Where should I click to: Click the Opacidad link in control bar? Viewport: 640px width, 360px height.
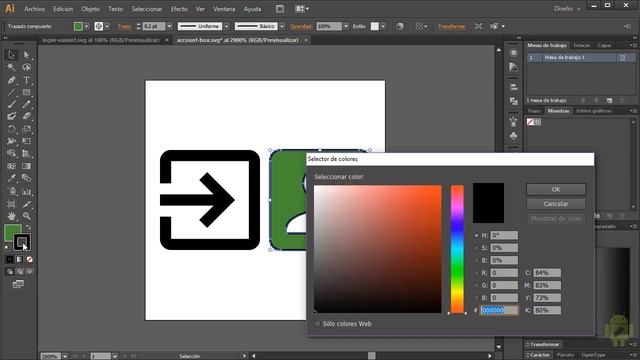[x=301, y=27]
